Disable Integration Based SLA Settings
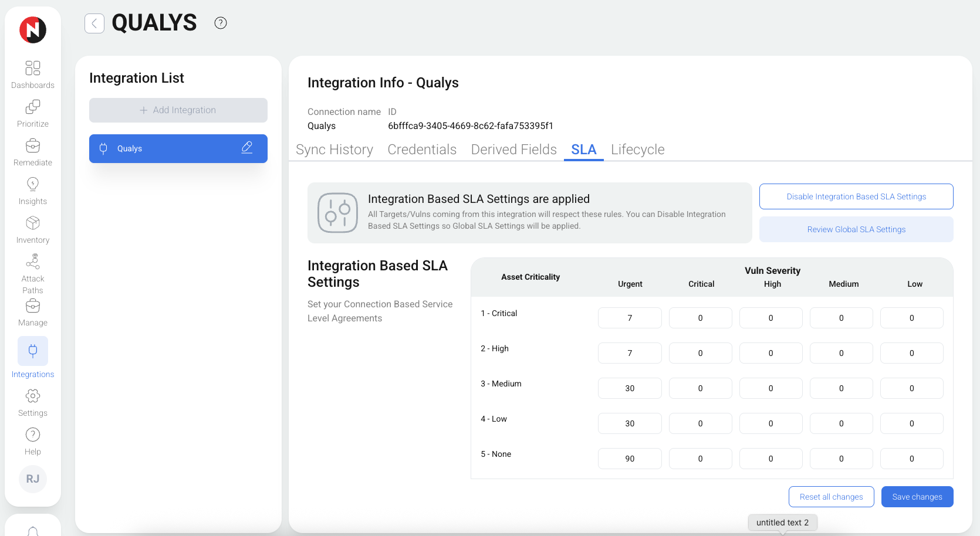The image size is (980, 536). pos(856,196)
